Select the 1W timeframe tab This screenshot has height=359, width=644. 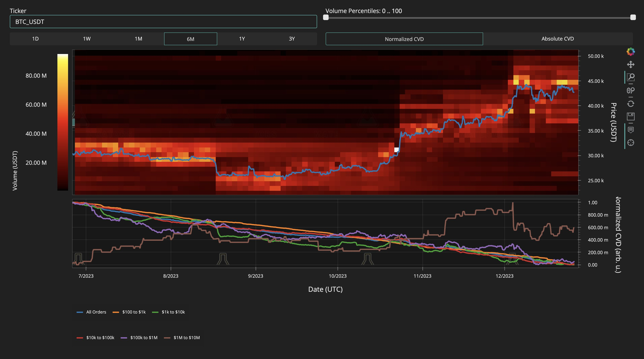(87, 39)
